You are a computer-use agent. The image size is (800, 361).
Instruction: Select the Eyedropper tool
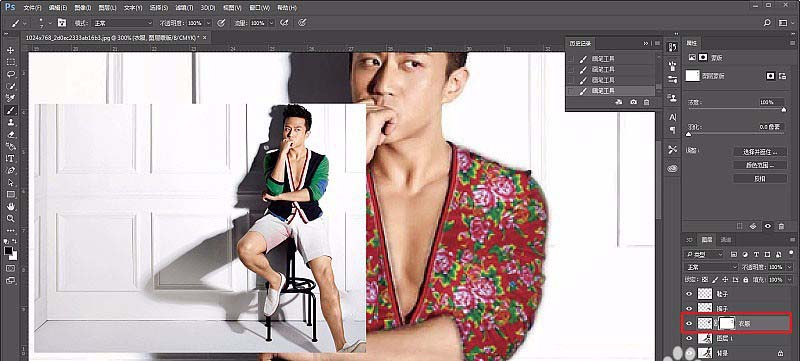coord(11,98)
